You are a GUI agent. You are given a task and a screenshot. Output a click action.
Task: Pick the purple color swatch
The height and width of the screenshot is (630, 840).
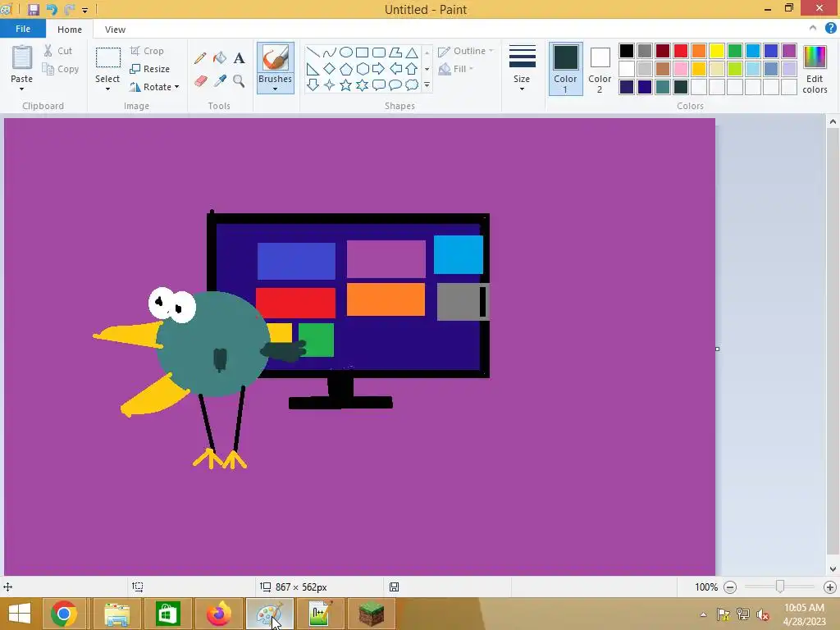789,51
